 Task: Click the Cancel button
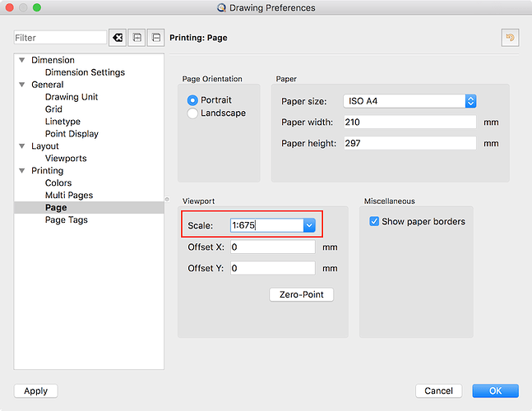point(439,390)
